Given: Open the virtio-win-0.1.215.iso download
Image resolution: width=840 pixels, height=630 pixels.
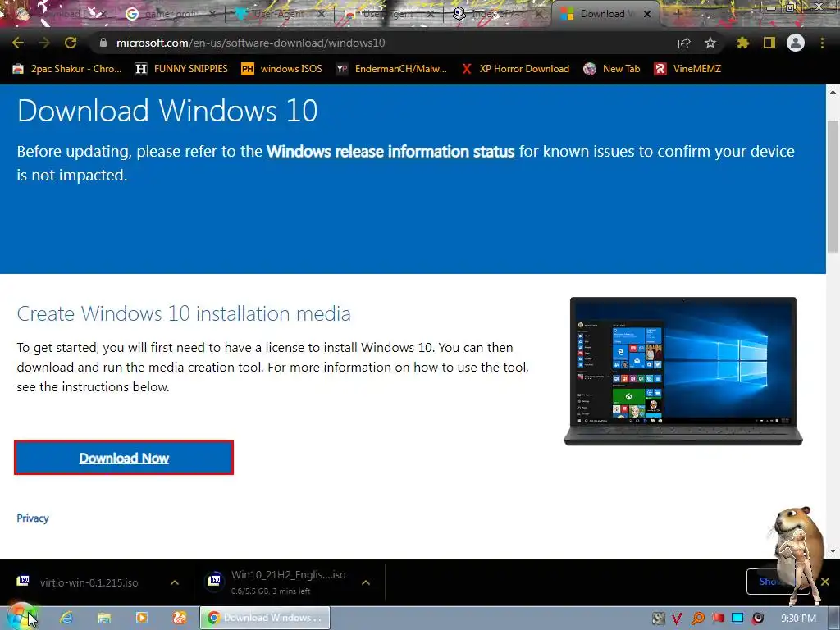Looking at the screenshot, I should [x=89, y=582].
